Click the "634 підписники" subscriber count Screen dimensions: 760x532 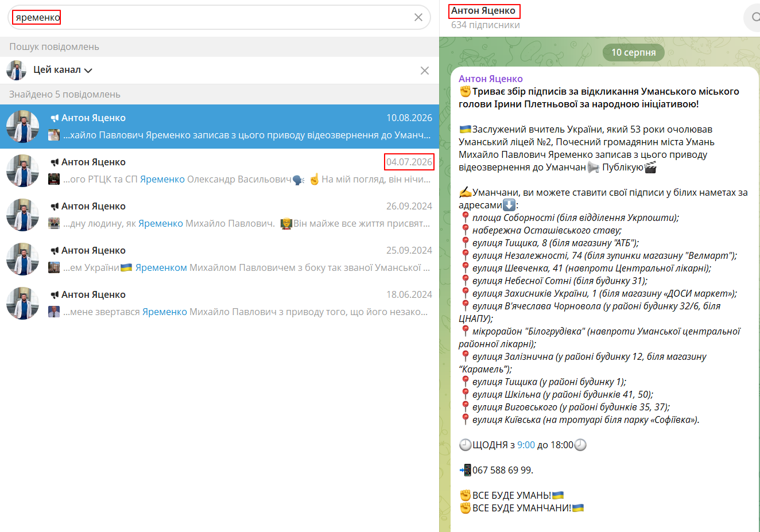click(486, 25)
